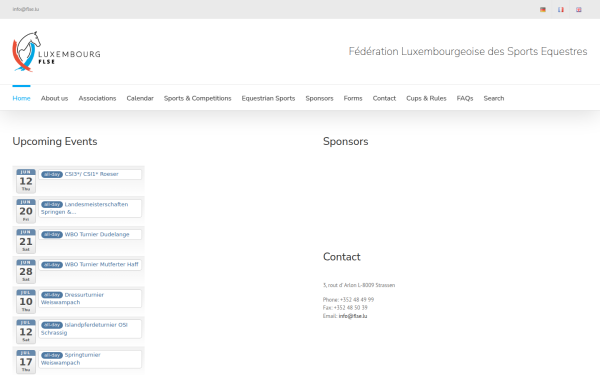The width and height of the screenshot is (600, 375).
Task: Open the June 20 calendar date tile
Action: 26,211
